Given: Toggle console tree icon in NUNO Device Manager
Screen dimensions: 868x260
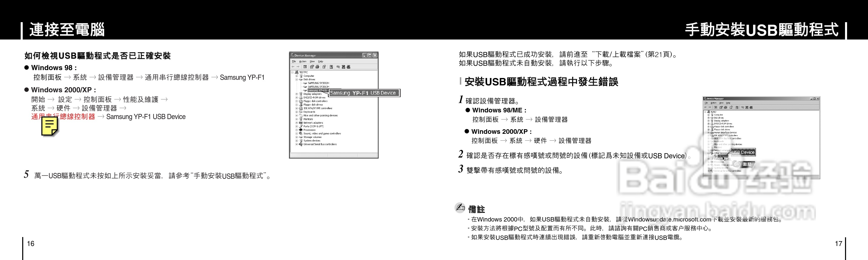Looking at the screenshot, I should pos(716,107).
